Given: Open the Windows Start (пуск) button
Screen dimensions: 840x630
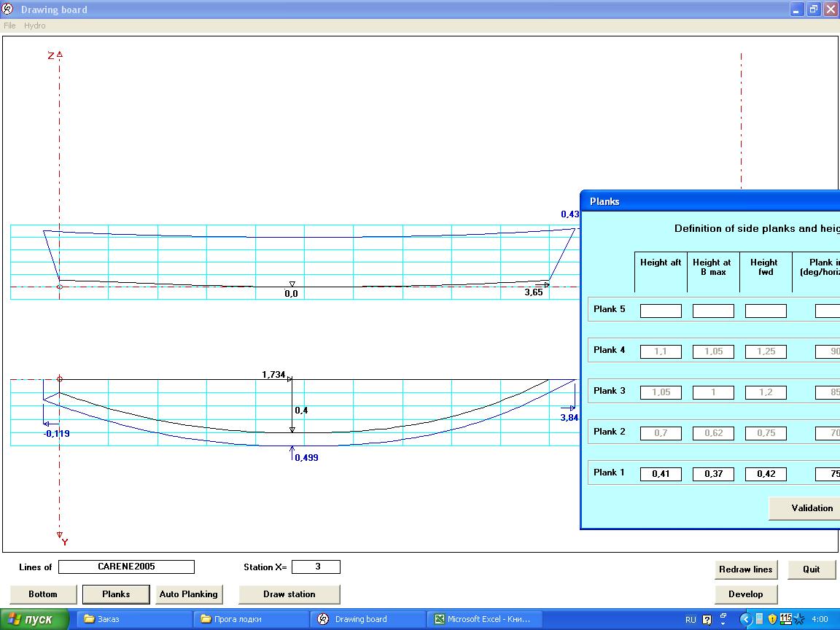Looking at the screenshot, I should point(35,619).
